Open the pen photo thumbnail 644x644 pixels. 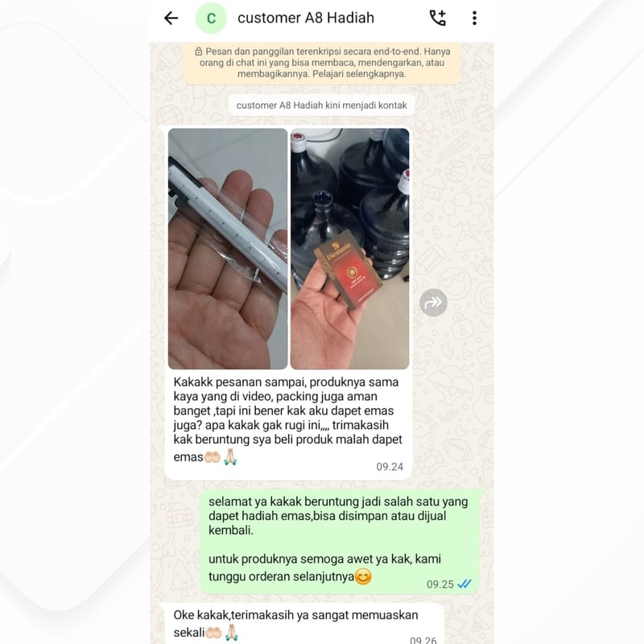pyautogui.click(x=228, y=249)
